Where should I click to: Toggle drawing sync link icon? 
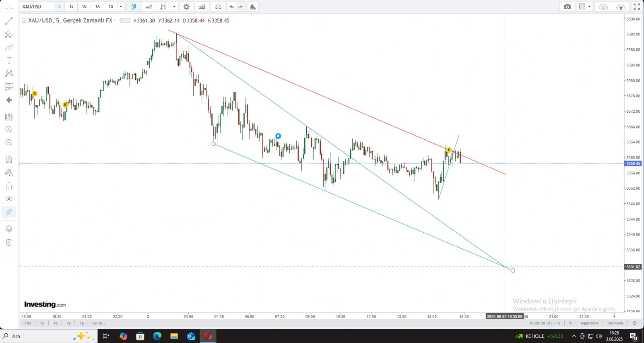tap(9, 212)
